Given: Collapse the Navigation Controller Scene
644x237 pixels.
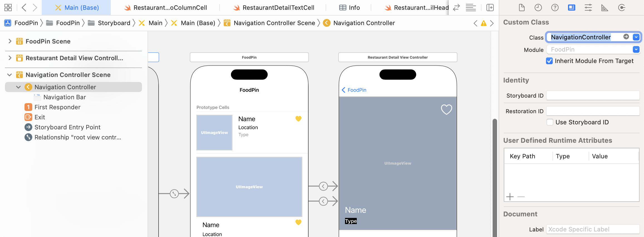Looking at the screenshot, I should (x=10, y=75).
